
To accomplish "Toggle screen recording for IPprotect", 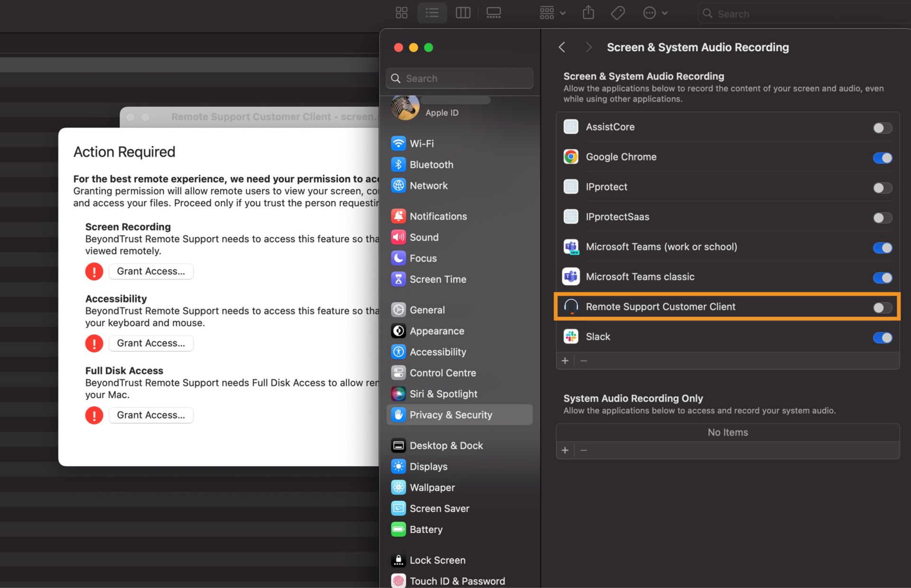I will 883,188.
